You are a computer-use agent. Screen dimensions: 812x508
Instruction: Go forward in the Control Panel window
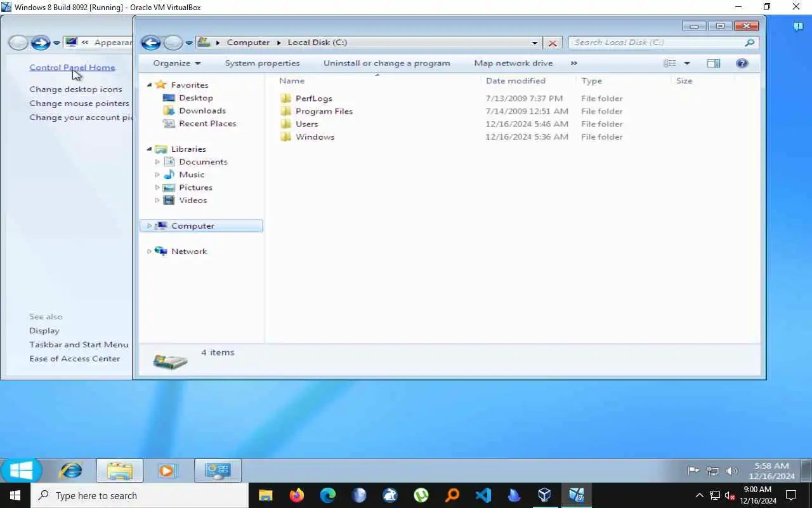pos(41,43)
